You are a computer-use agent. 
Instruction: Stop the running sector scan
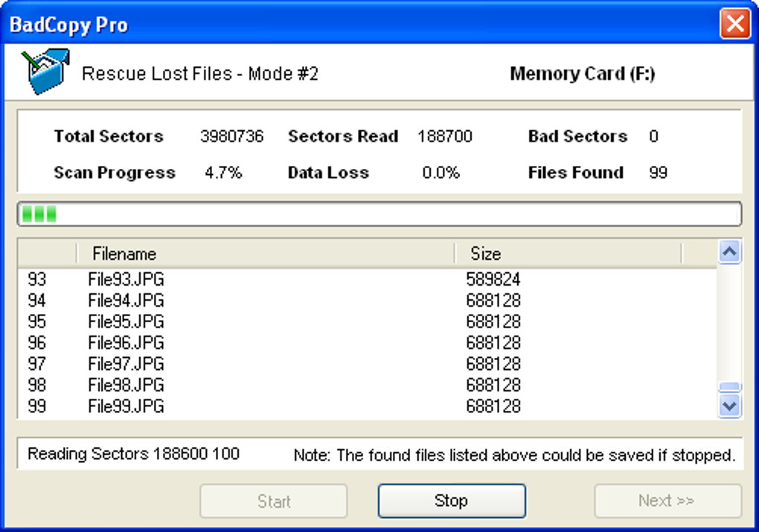(x=452, y=501)
